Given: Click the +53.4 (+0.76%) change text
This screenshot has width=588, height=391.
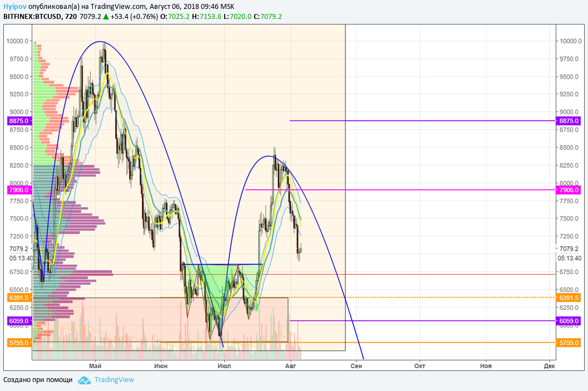Looking at the screenshot, I should point(134,17).
